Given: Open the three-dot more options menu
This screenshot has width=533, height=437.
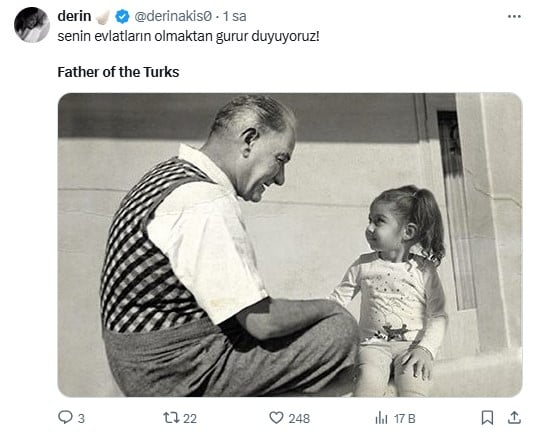Looking at the screenshot, I should 514,16.
